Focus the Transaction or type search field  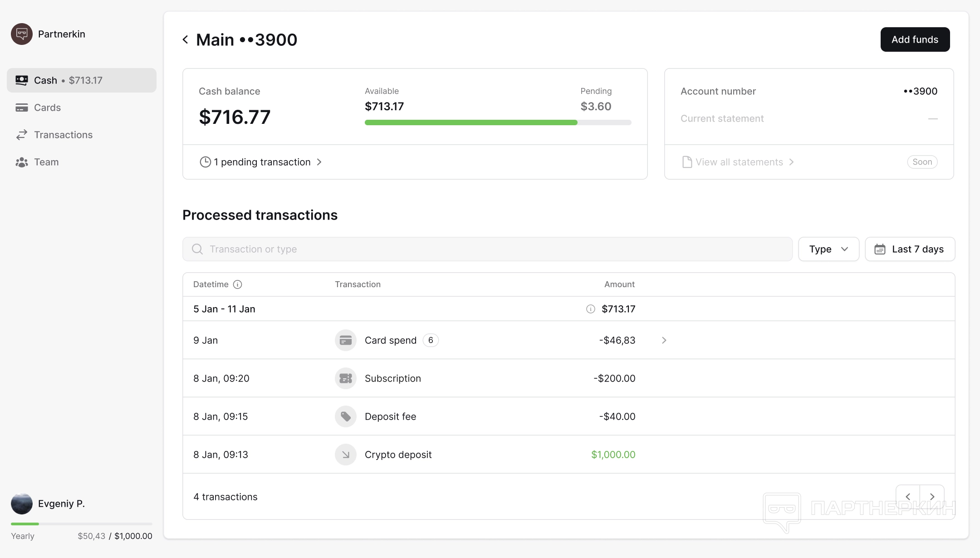[487, 249]
